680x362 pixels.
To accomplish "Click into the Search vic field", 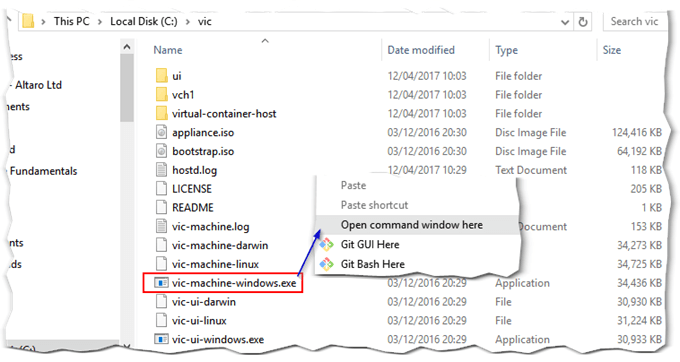I will [x=633, y=22].
